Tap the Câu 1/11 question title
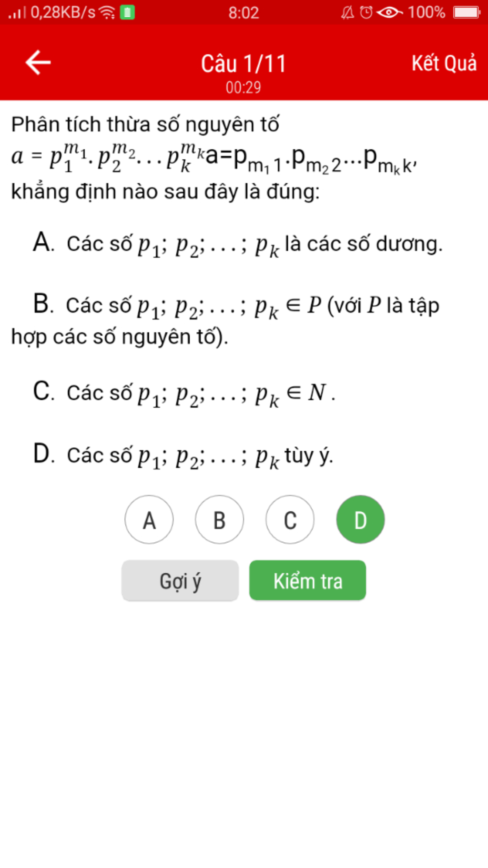The width and height of the screenshot is (488, 868). point(244,63)
